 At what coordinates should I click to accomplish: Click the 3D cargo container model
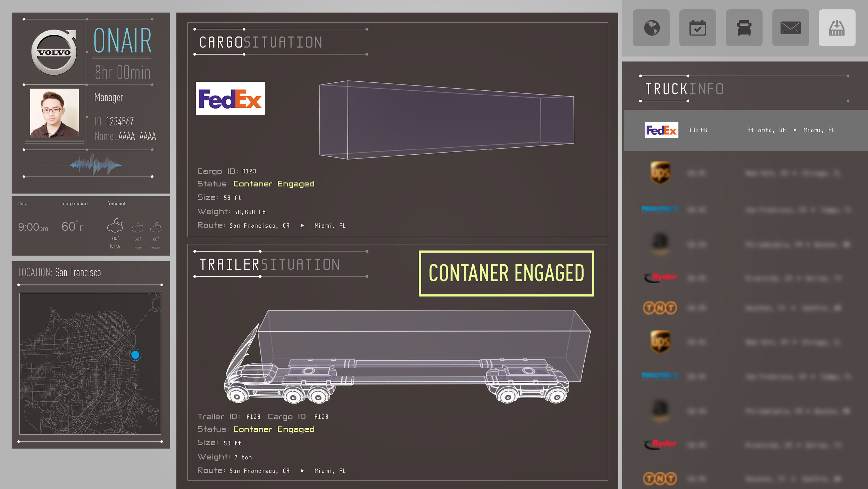[x=446, y=120]
